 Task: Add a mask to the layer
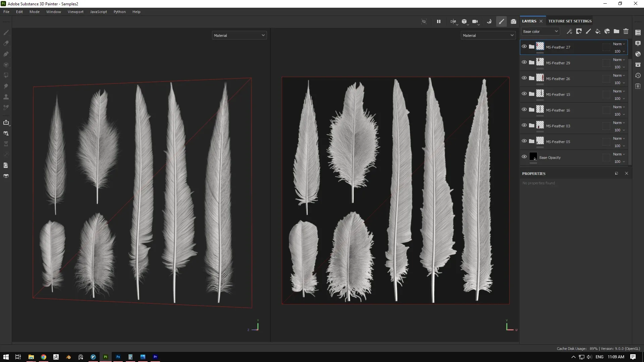(x=579, y=31)
